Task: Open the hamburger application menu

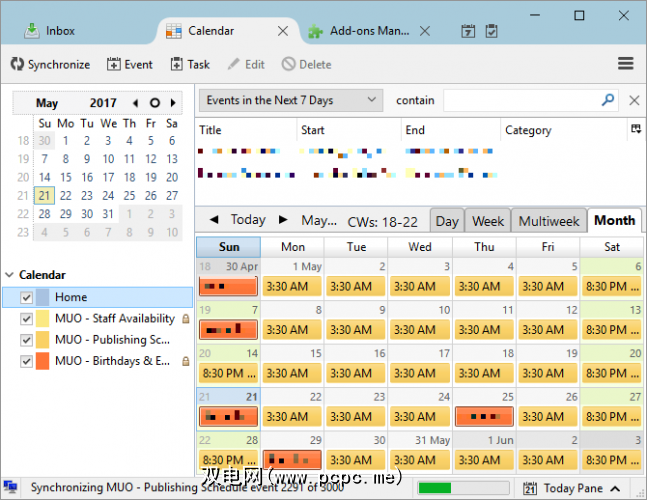Action: (626, 64)
